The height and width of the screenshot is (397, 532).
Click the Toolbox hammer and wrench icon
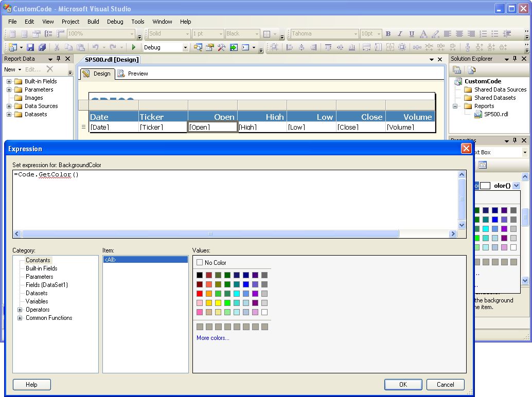point(222,47)
